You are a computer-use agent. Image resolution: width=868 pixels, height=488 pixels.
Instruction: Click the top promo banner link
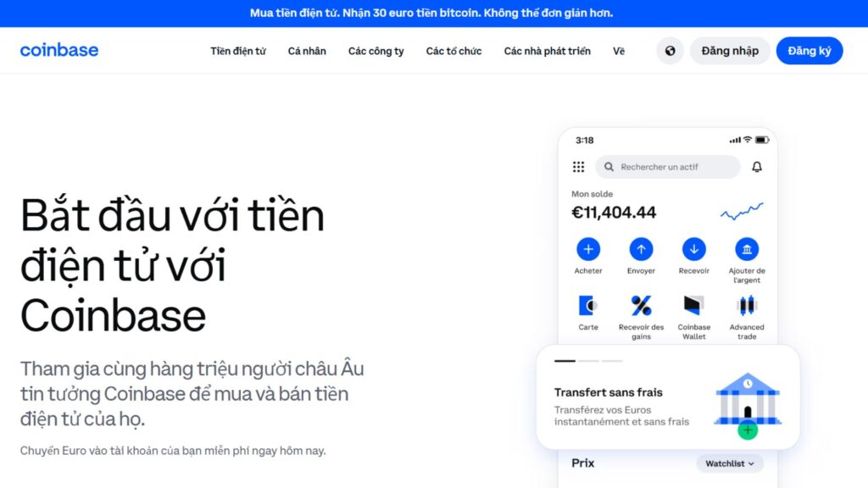coord(431,13)
